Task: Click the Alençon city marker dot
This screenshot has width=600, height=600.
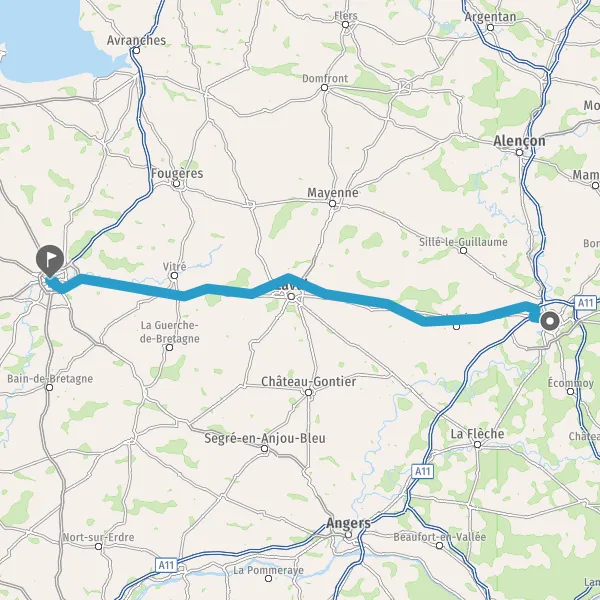Action: pos(519,153)
